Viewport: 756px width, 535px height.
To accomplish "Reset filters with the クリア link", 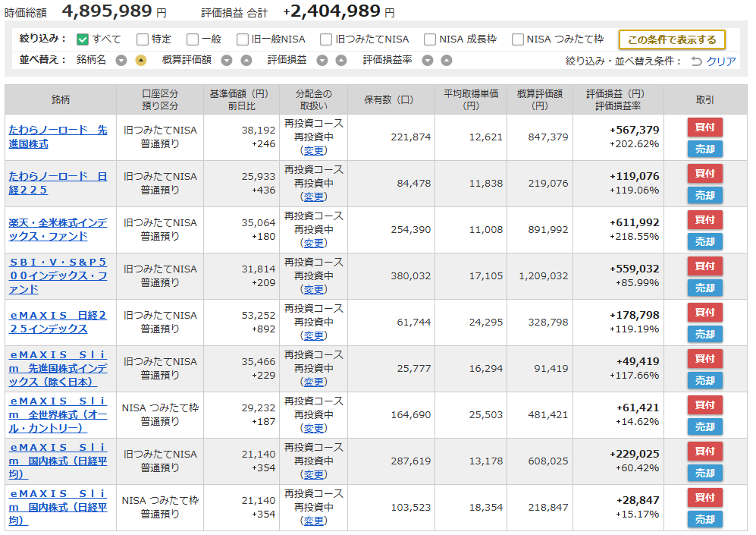I will 721,61.
